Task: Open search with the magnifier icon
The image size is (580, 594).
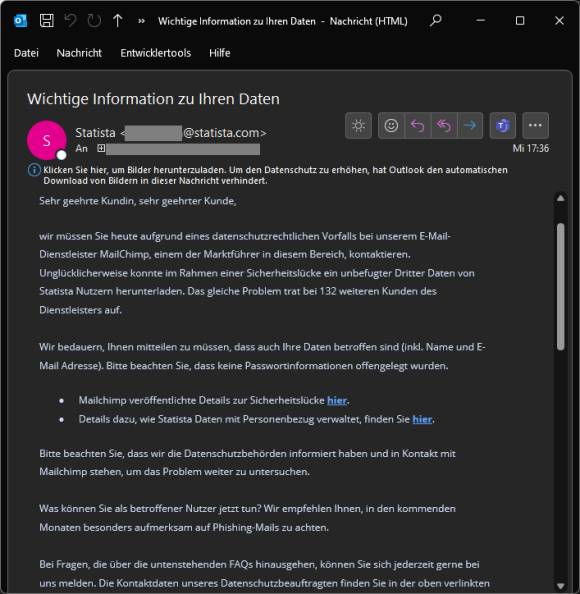Action: (x=436, y=20)
